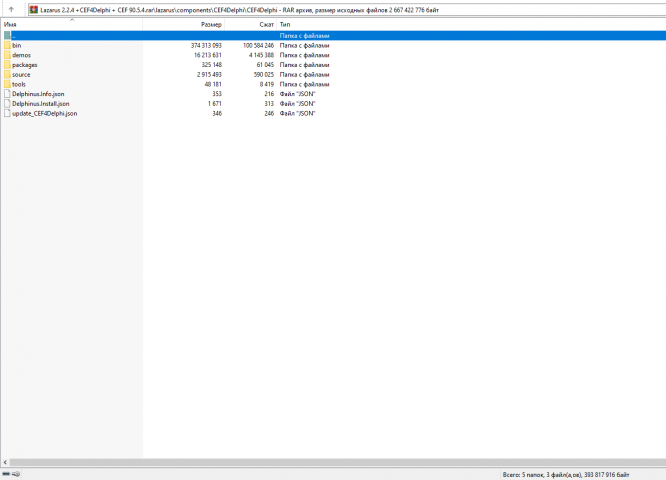
Task: Select the parent folder '..' row
Action: tap(333, 35)
